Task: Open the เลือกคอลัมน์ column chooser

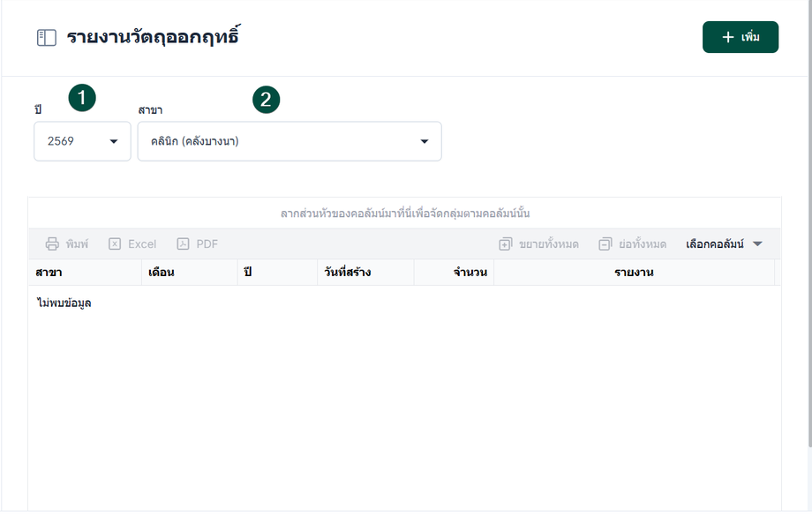Action: [x=724, y=244]
